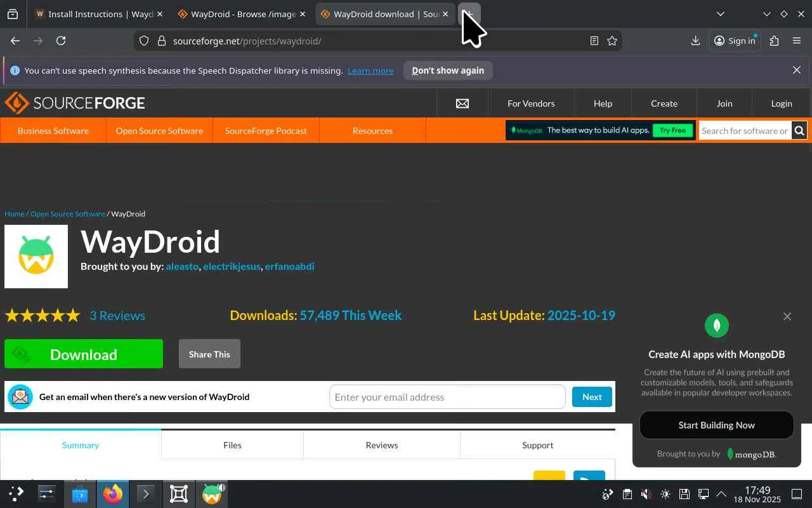Open the 3 Reviews link
The height and width of the screenshot is (508, 812).
[117, 316]
